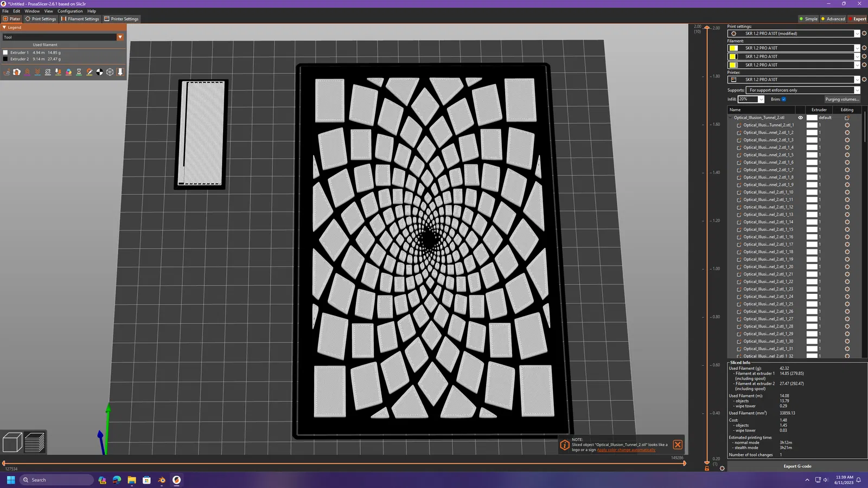Toggle Center of gravity marker icon
Viewport: 868px width, 488px height.
click(100, 72)
